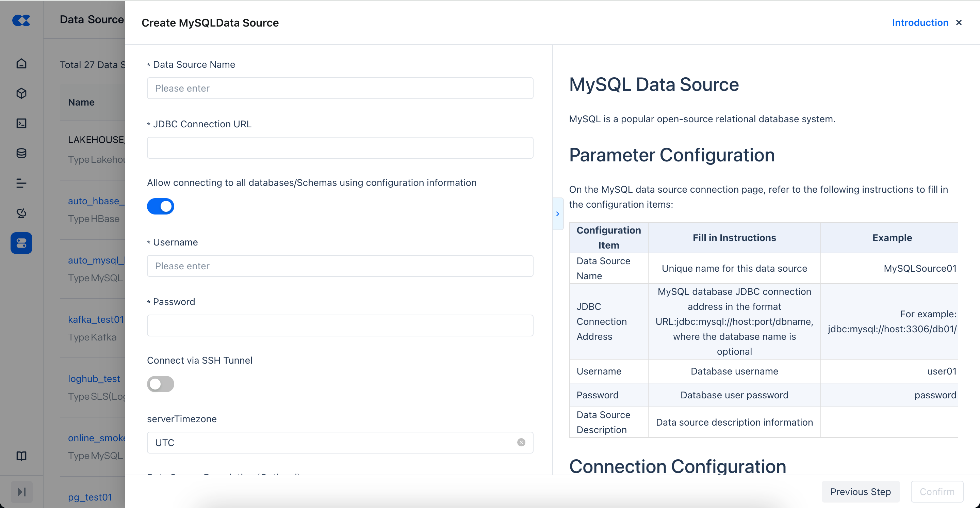
Task: Open the task list lines icon
Action: tap(21, 184)
